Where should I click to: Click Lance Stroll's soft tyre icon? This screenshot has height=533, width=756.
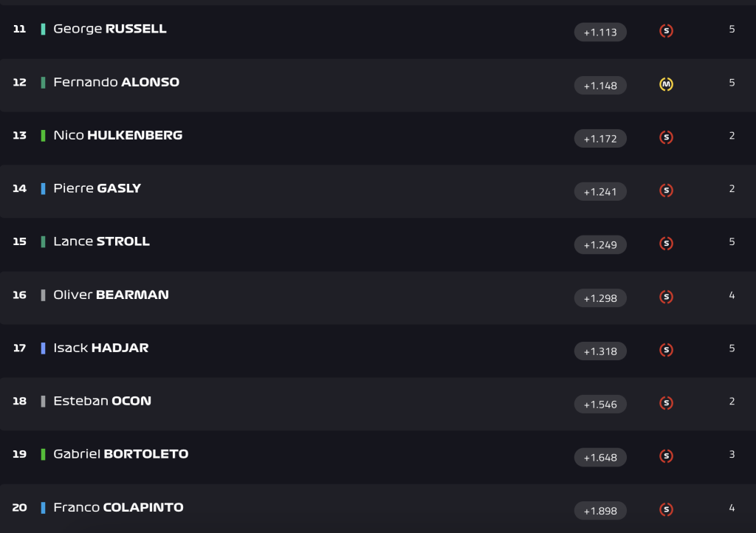(666, 244)
